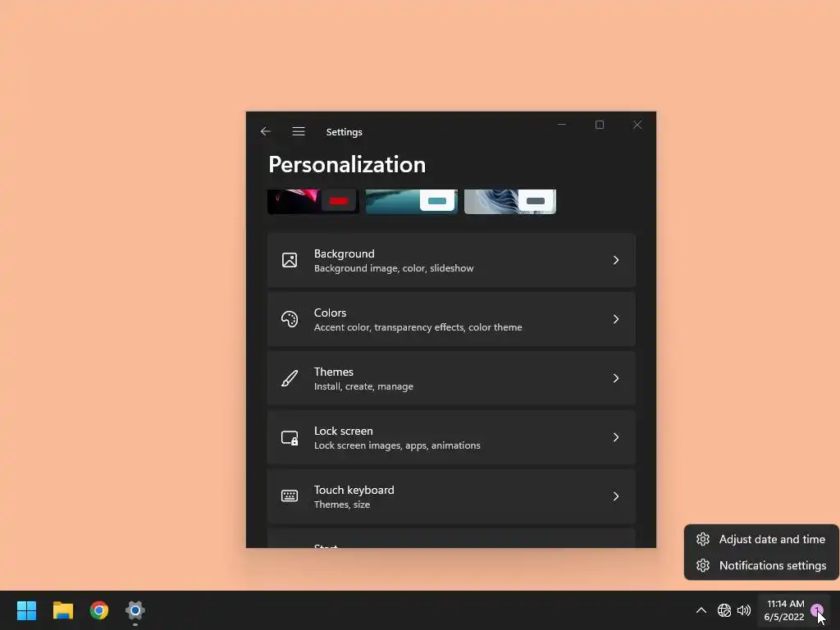Screen dimensions: 840x630
Task: Select the dark red-accent theme thumbnail
Action: 313,202
